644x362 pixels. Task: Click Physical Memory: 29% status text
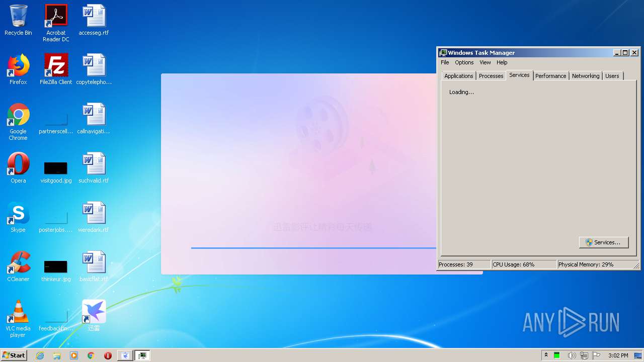[586, 264]
